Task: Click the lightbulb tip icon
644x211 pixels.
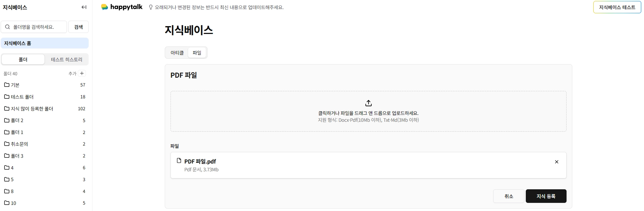Action: [x=151, y=7]
